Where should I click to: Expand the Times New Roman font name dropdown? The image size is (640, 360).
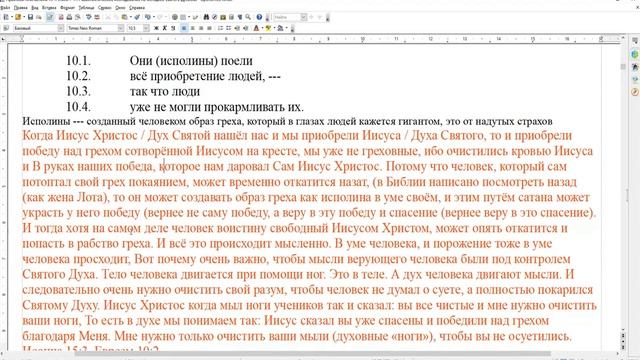(x=120, y=28)
